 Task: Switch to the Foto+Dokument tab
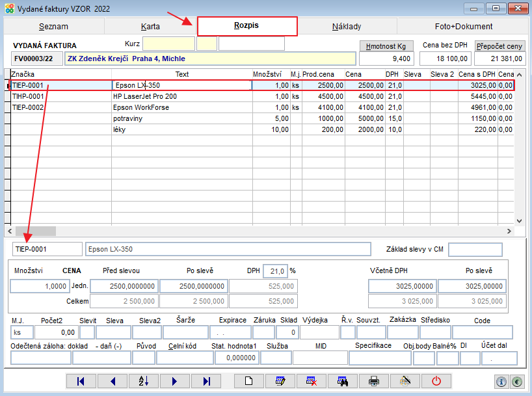pyautogui.click(x=464, y=27)
